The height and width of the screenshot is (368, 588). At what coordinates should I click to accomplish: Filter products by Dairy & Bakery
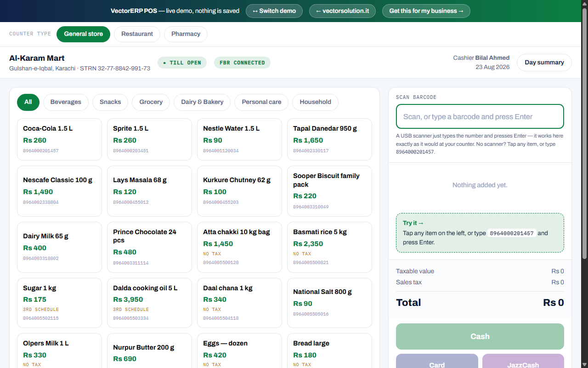tap(202, 102)
